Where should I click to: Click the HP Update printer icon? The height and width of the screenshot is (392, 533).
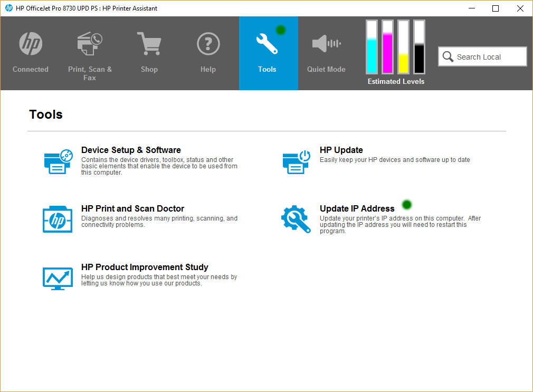[x=297, y=161]
